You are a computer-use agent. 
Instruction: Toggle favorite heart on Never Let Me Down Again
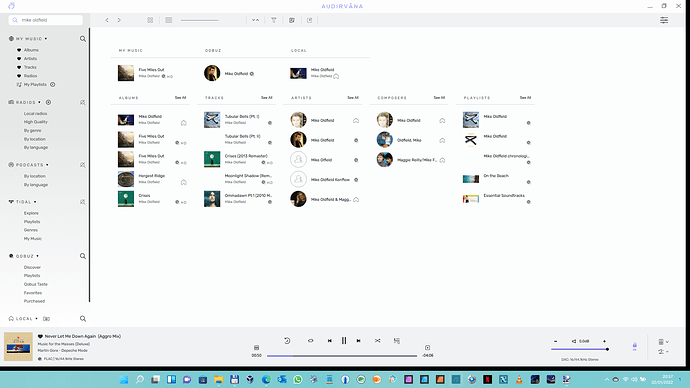(x=40, y=336)
